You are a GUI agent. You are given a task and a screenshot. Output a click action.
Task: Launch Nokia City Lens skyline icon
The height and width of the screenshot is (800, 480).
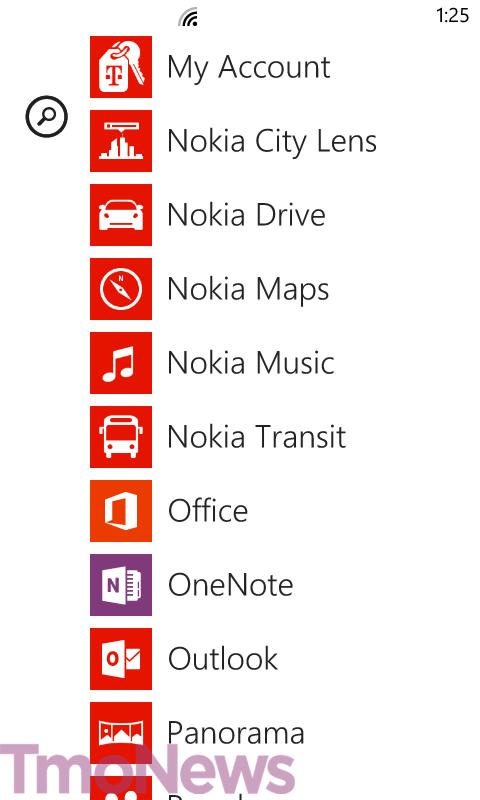tap(121, 141)
